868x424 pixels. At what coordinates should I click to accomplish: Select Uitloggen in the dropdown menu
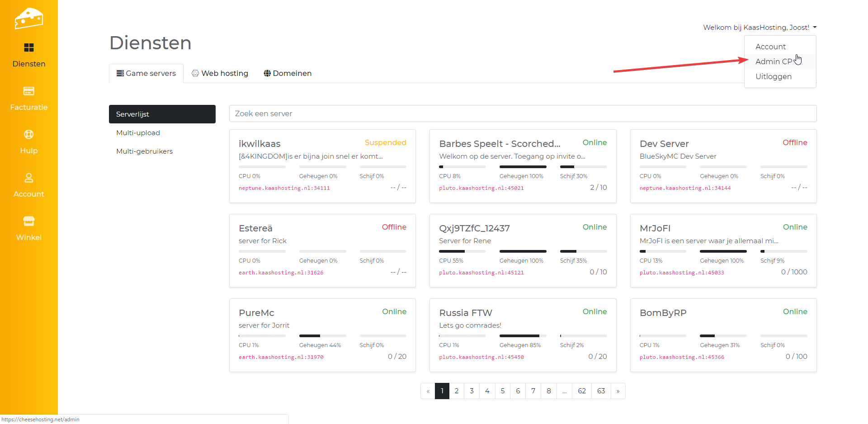click(x=773, y=76)
